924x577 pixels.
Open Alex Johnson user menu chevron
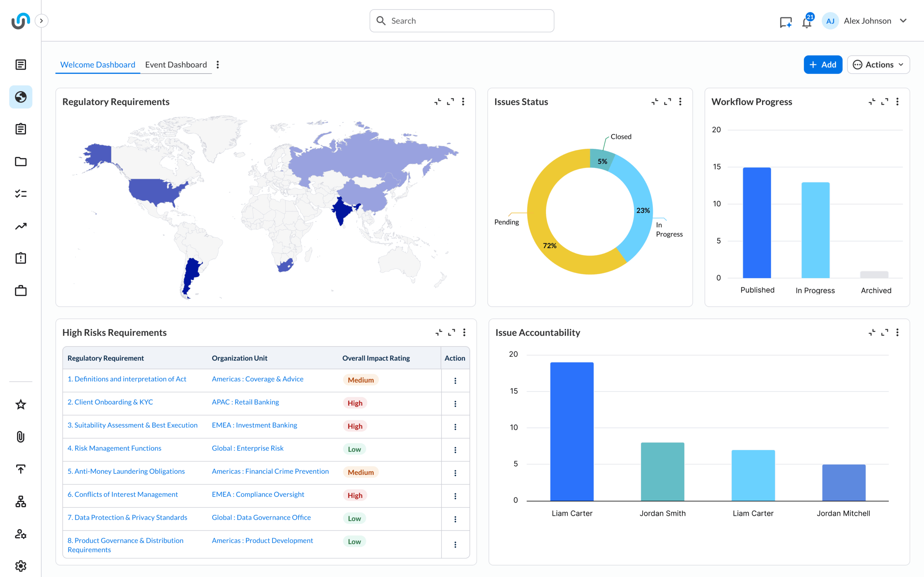tap(903, 21)
